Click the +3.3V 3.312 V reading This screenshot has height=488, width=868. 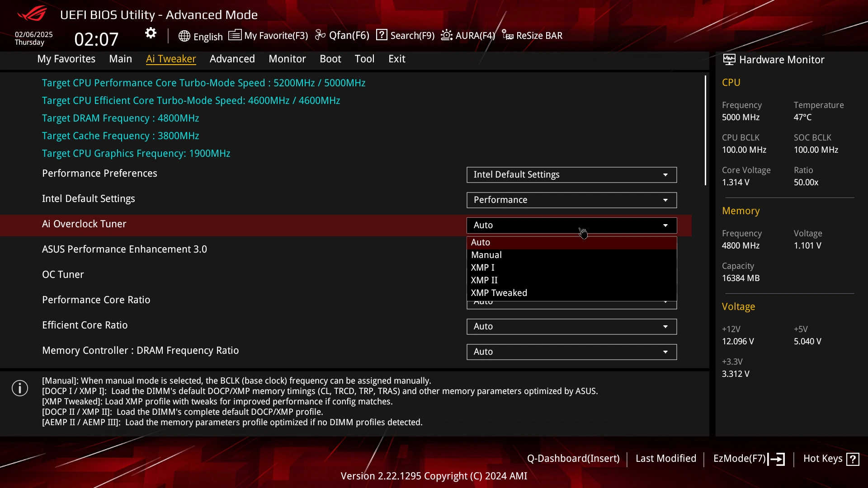click(x=736, y=374)
